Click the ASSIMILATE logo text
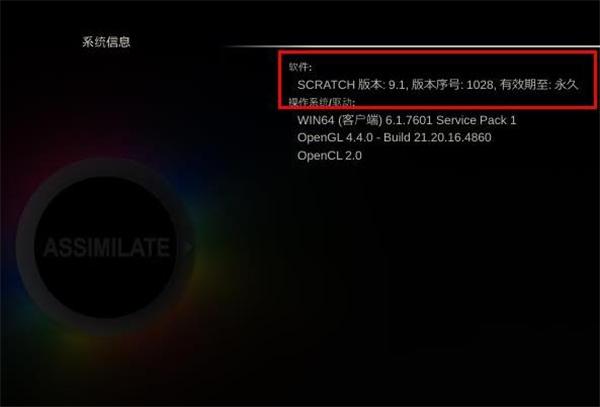 pyautogui.click(x=107, y=247)
